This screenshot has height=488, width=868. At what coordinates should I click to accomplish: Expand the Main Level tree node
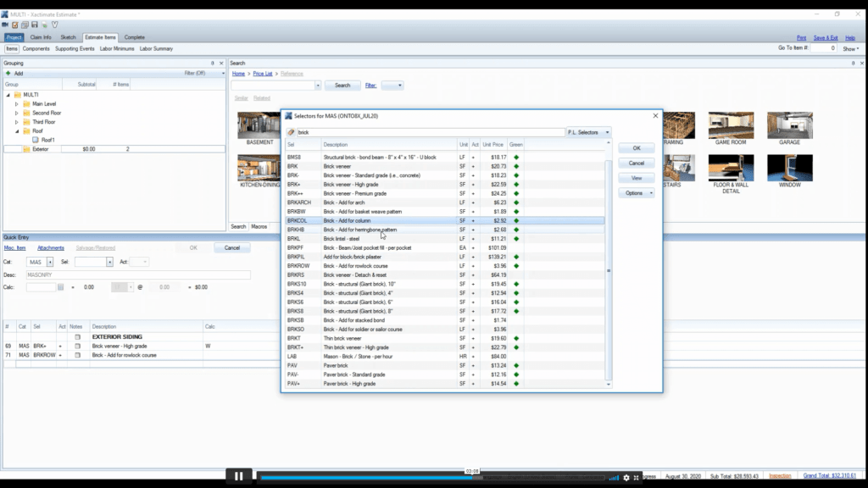point(17,104)
